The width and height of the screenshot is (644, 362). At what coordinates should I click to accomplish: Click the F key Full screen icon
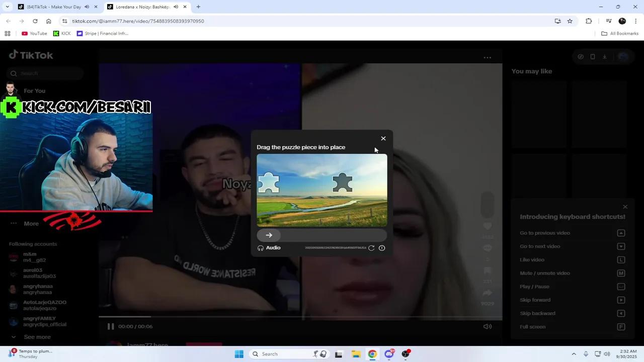[621, 327]
